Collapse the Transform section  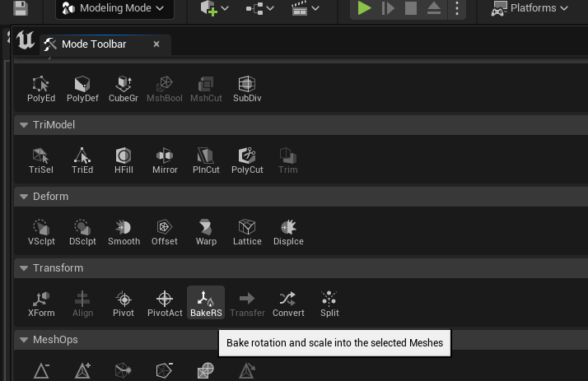click(x=24, y=268)
